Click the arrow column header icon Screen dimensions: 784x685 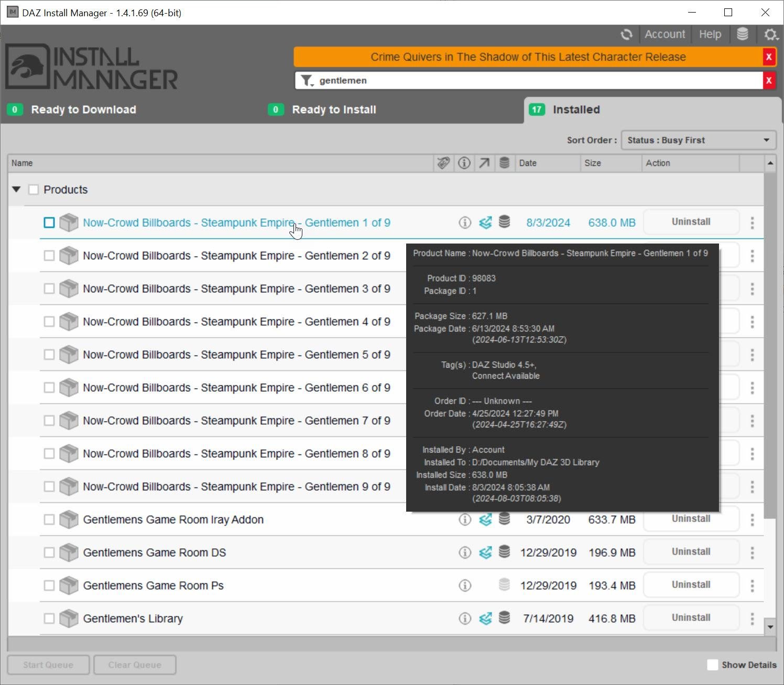[484, 163]
